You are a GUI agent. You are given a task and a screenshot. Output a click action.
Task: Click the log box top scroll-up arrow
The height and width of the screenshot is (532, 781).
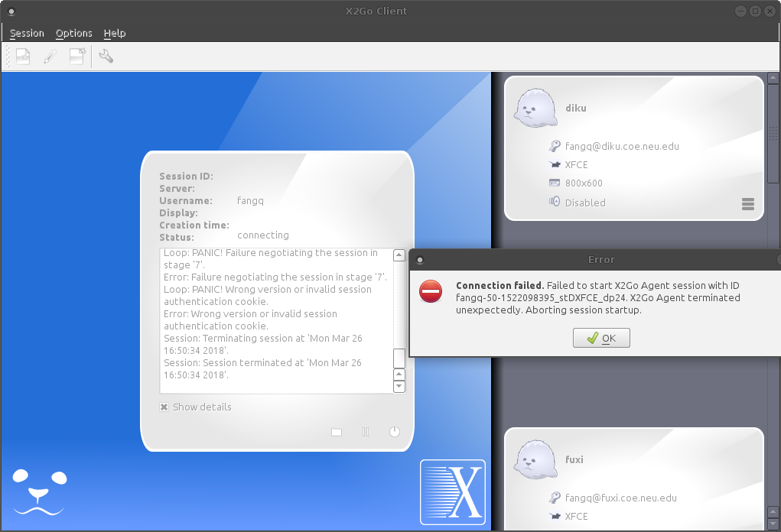coord(399,255)
